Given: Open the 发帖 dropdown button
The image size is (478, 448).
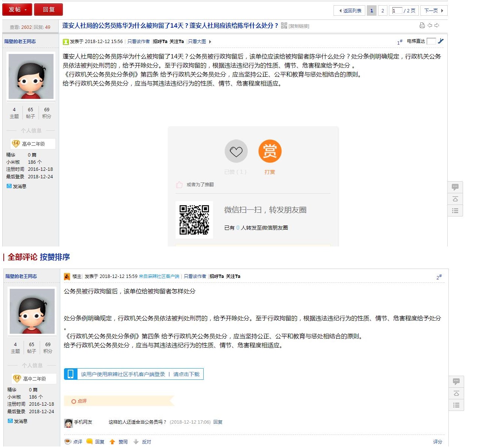Looking at the screenshot, I should pos(17,10).
